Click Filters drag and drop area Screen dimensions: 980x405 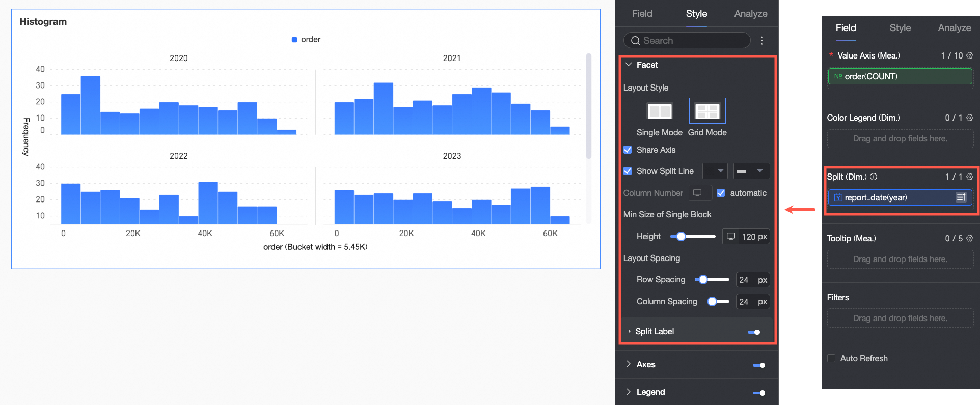point(900,318)
